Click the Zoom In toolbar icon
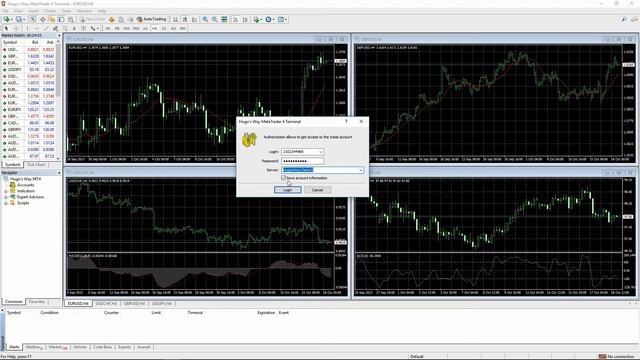Image resolution: width=640 pixels, height=360 pixels. pyautogui.click(x=205, y=19)
